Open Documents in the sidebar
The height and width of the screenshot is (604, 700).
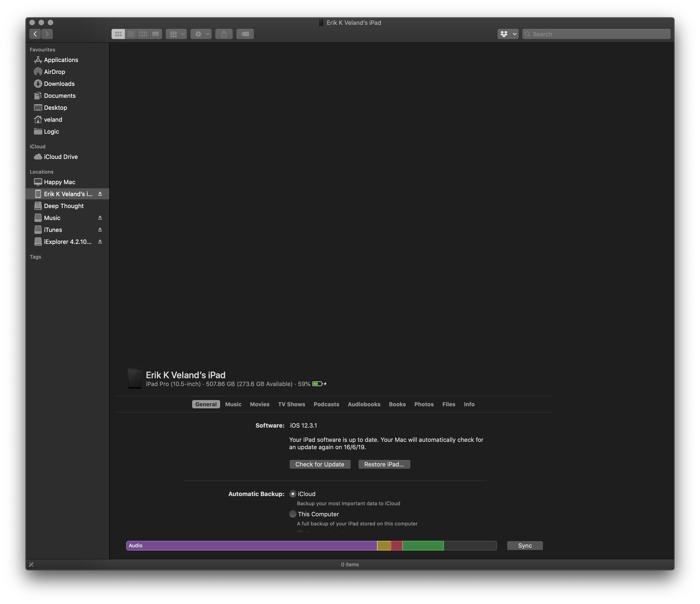point(67,96)
